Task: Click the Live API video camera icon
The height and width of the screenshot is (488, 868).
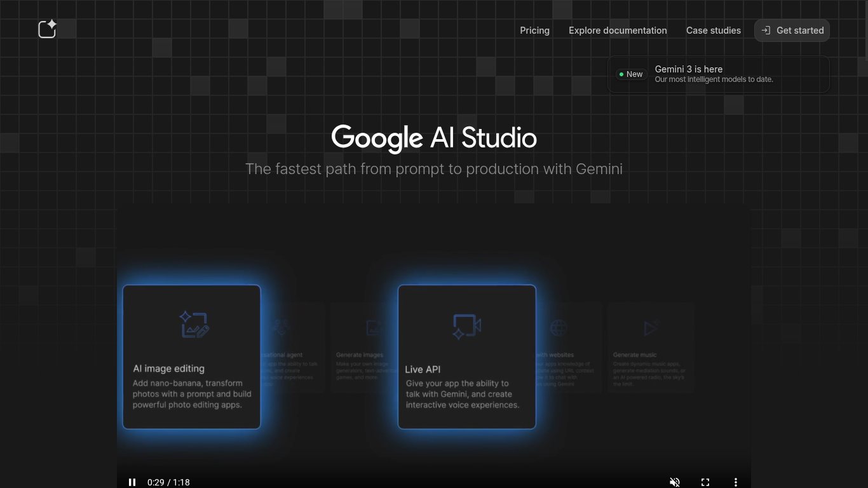Action: [466, 327]
